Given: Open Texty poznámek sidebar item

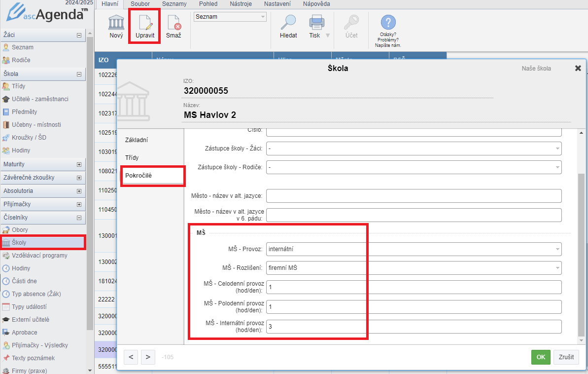Looking at the screenshot, I should (x=33, y=358).
